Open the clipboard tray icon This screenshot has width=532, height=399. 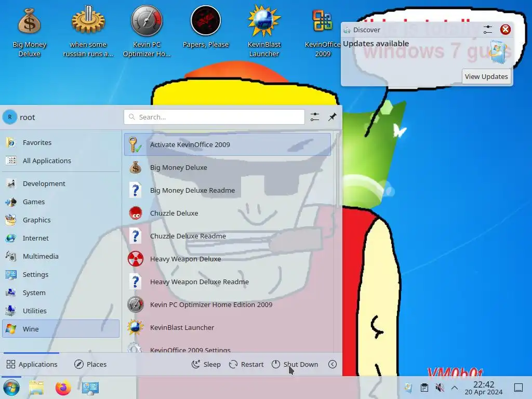[424, 388]
